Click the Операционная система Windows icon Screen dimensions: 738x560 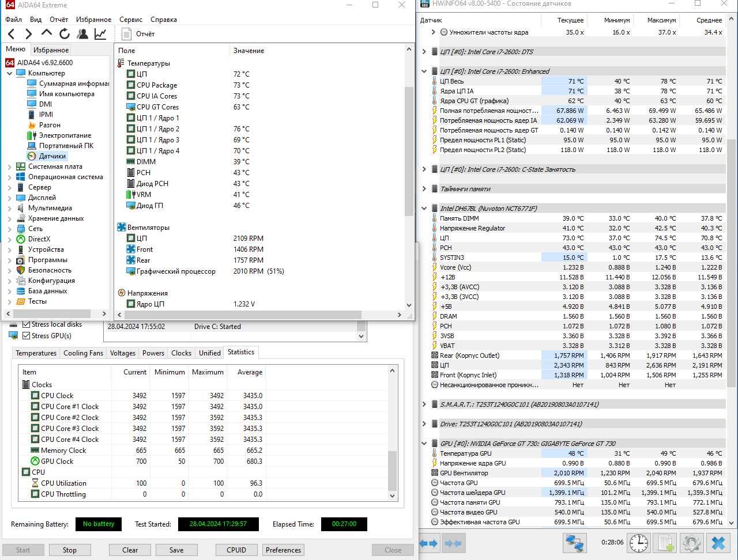coord(21,177)
